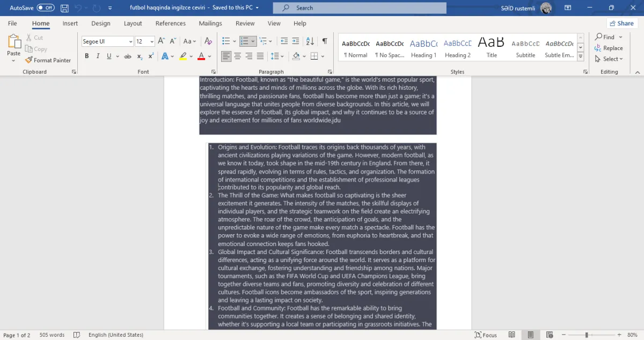This screenshot has width=644, height=340.
Task: Open the Multilevel List button
Action: [262, 41]
